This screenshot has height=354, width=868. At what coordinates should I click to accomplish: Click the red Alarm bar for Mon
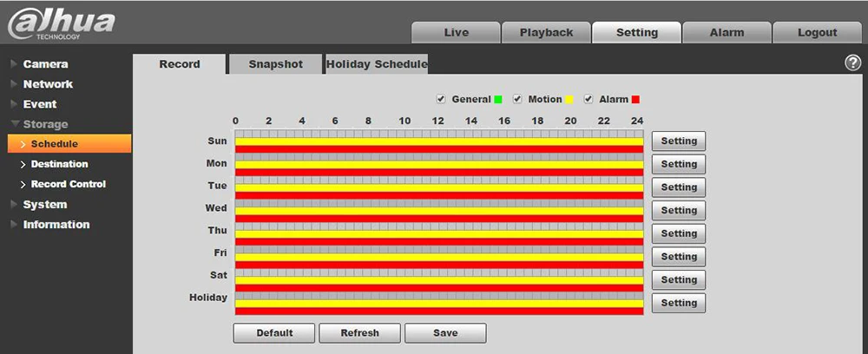point(439,173)
